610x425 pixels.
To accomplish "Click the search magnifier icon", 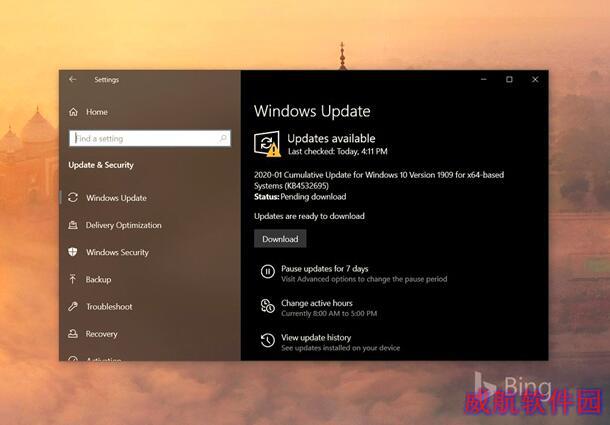I will point(223,138).
